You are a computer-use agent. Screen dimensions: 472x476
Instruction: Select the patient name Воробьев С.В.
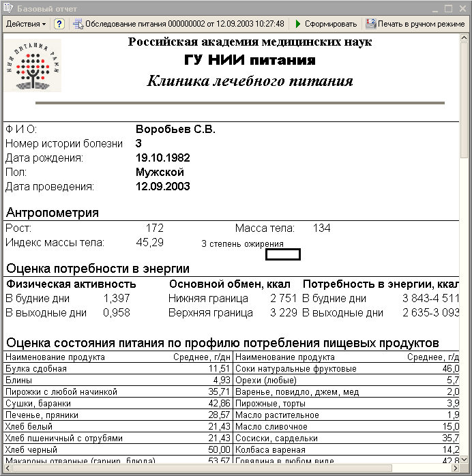(x=175, y=130)
